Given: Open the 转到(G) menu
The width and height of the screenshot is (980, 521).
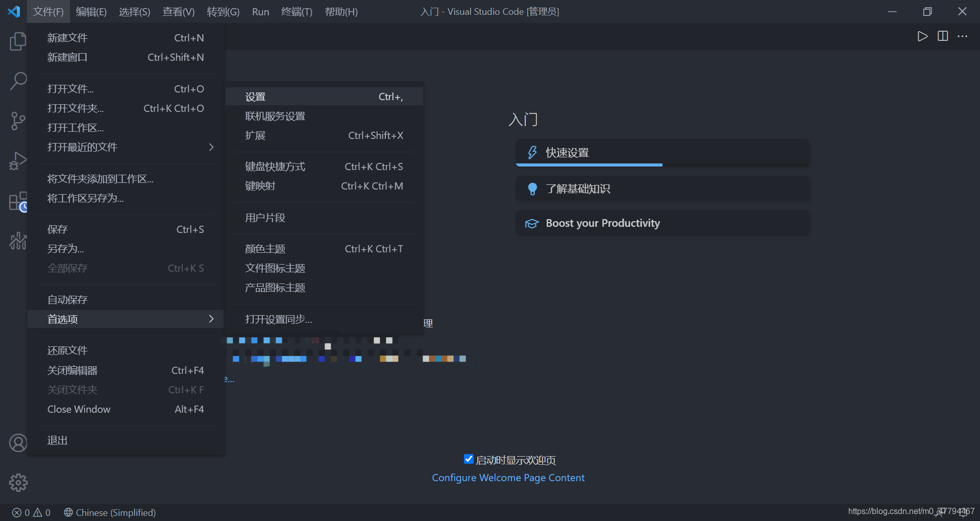Looking at the screenshot, I should coord(223,11).
